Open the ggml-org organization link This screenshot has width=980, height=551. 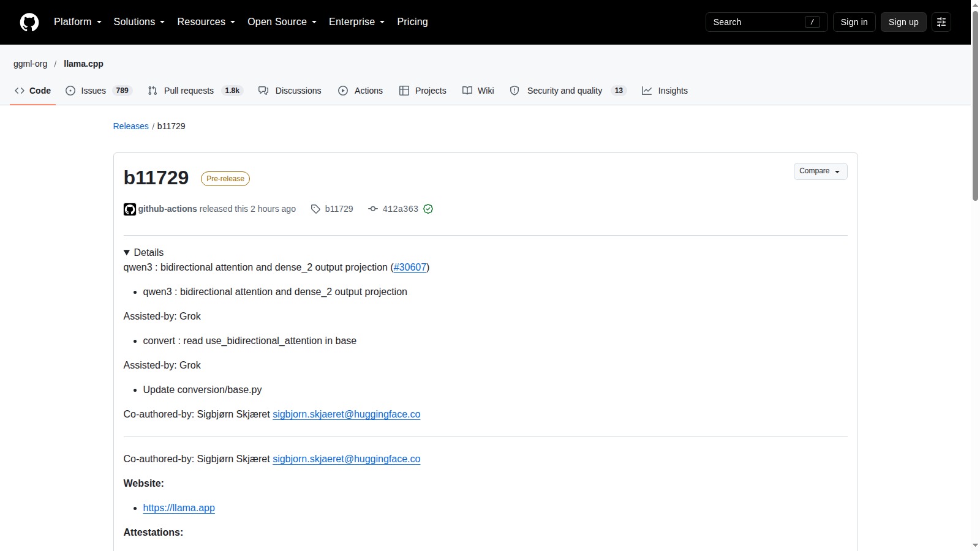[31, 64]
